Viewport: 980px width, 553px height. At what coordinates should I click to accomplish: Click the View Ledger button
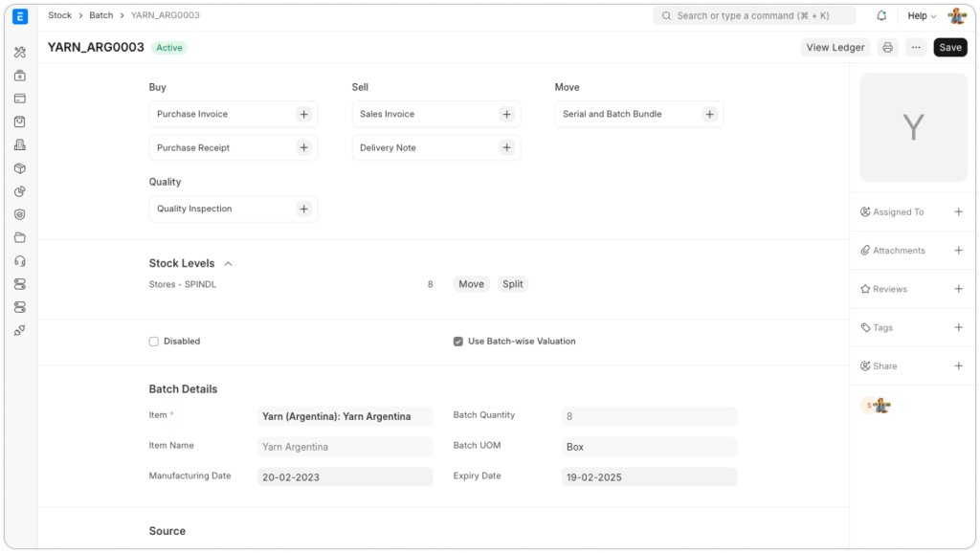(x=835, y=48)
